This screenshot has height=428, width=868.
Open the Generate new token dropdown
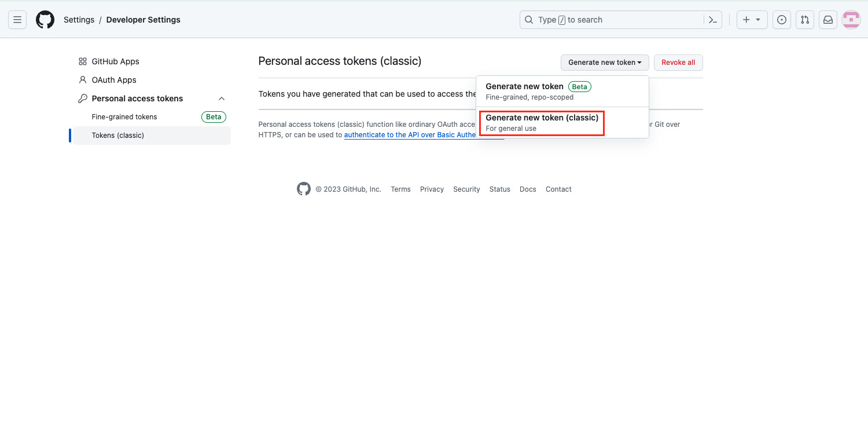coord(604,62)
